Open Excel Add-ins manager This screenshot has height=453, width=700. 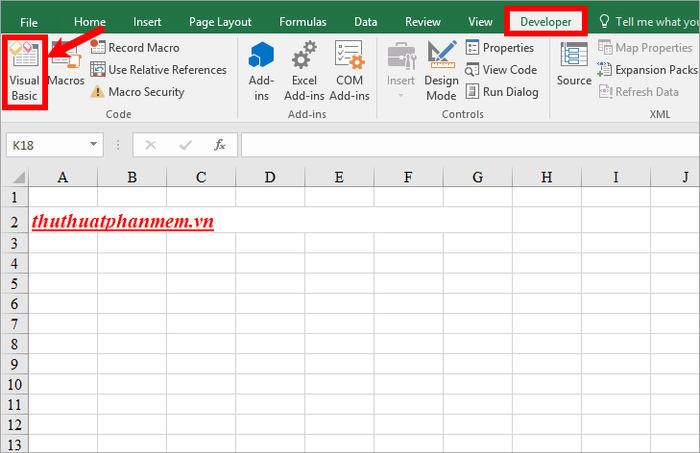click(x=304, y=71)
